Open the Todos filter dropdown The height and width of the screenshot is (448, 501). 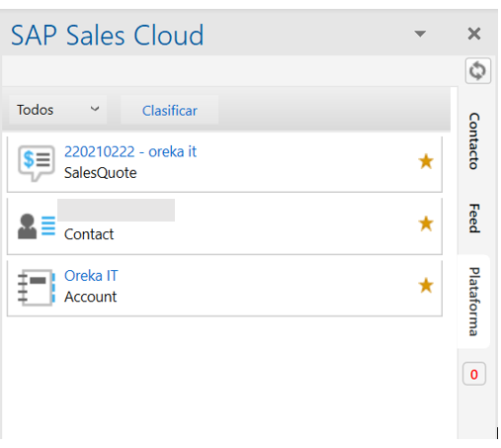click(58, 110)
